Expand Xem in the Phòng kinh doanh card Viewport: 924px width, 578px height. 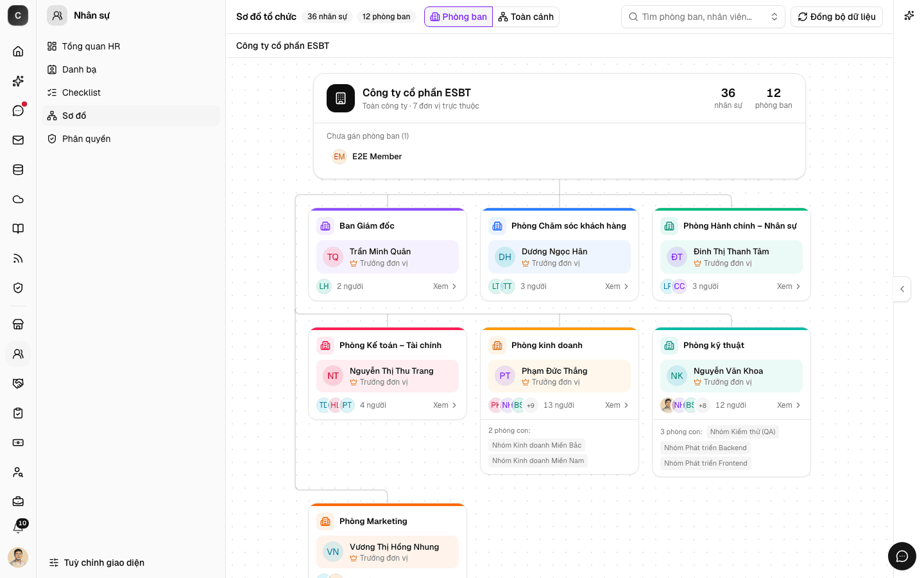pyautogui.click(x=617, y=405)
